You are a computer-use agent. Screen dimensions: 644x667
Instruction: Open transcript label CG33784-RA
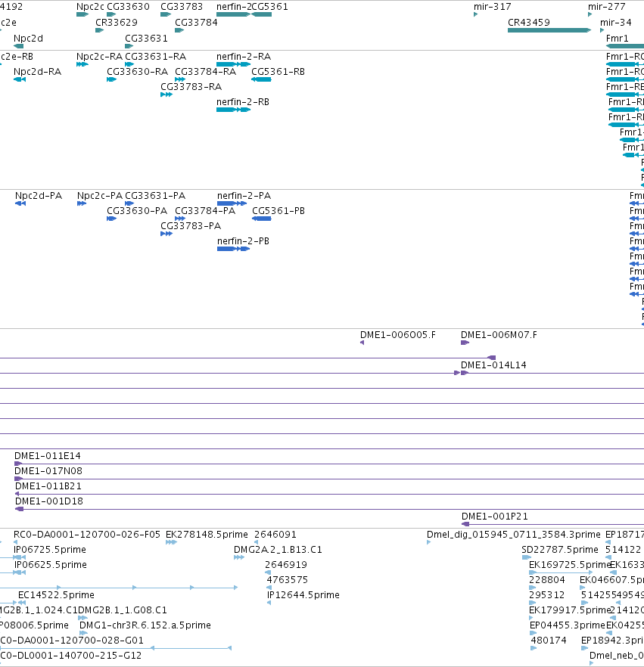206,72
